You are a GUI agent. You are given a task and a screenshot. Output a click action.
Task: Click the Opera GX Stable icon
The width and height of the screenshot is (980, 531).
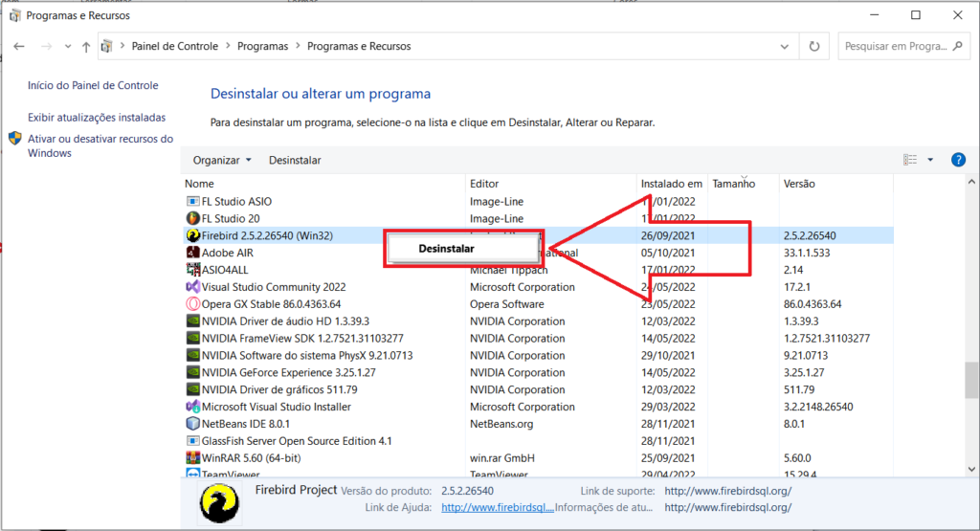click(192, 304)
